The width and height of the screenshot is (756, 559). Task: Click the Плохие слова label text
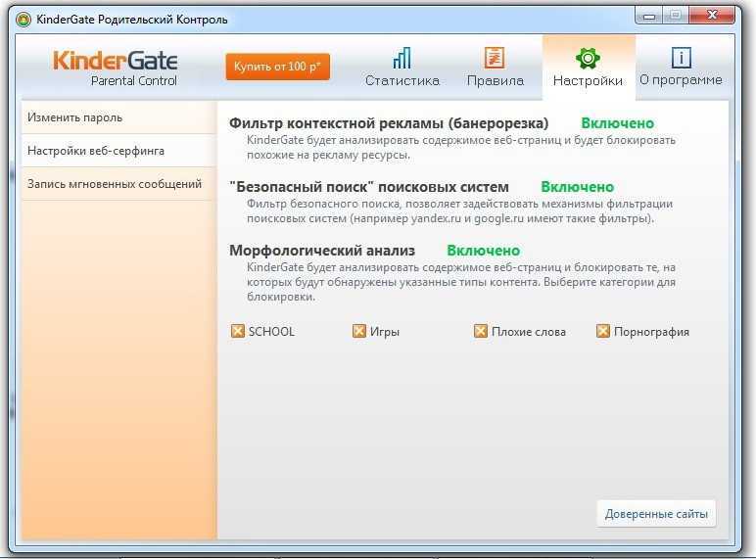[x=529, y=332]
